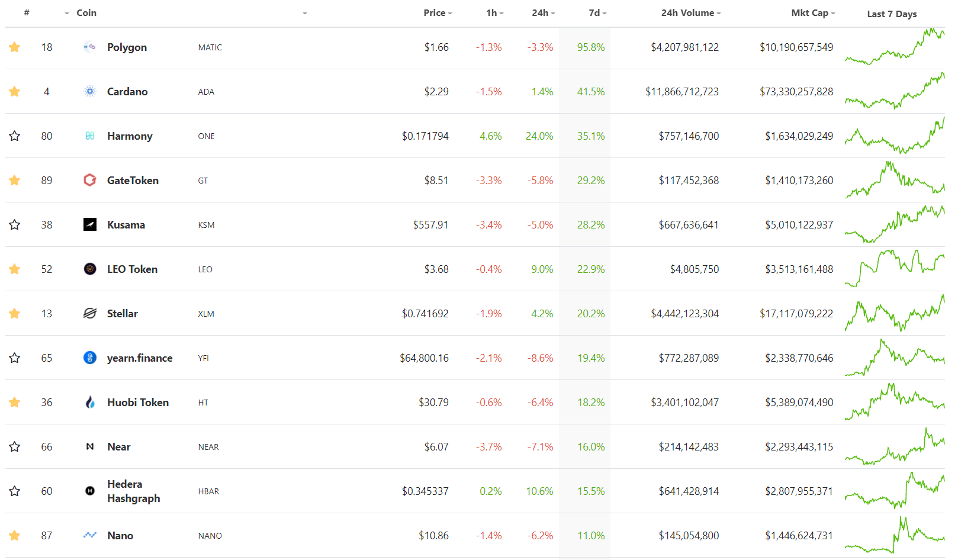
Task: Click the yearn.finance 7-day sparkline
Action: click(895, 357)
